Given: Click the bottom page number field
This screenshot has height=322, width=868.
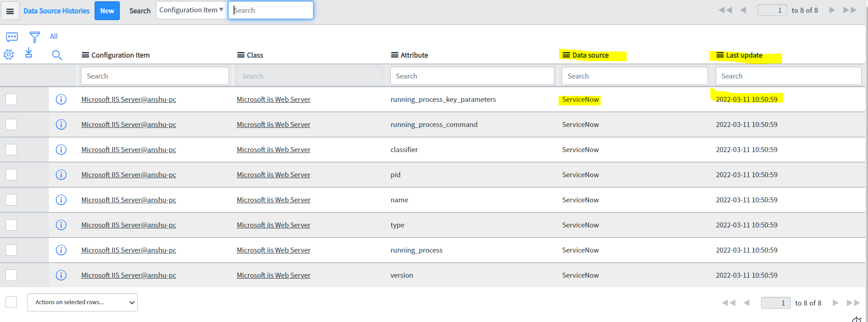Looking at the screenshot, I should [x=776, y=303].
